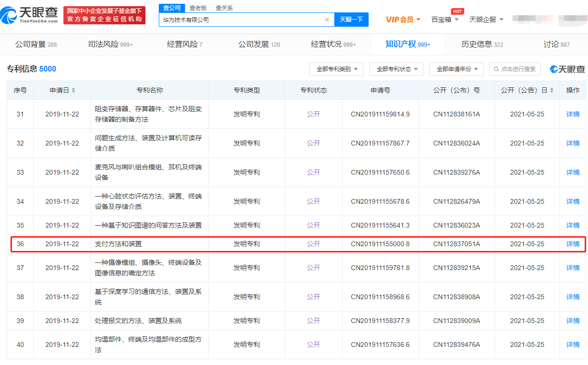This screenshot has height=365, width=588.
Task: Open 详情 for patent row 36
Action: pyautogui.click(x=573, y=244)
